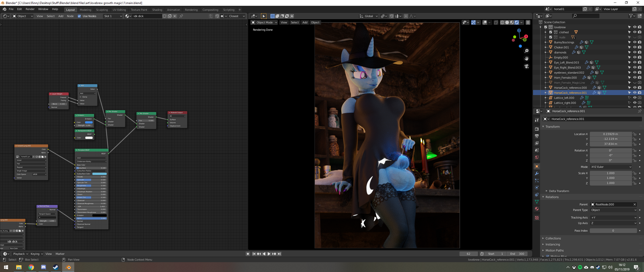Click the current frame field showing 62

(468, 254)
